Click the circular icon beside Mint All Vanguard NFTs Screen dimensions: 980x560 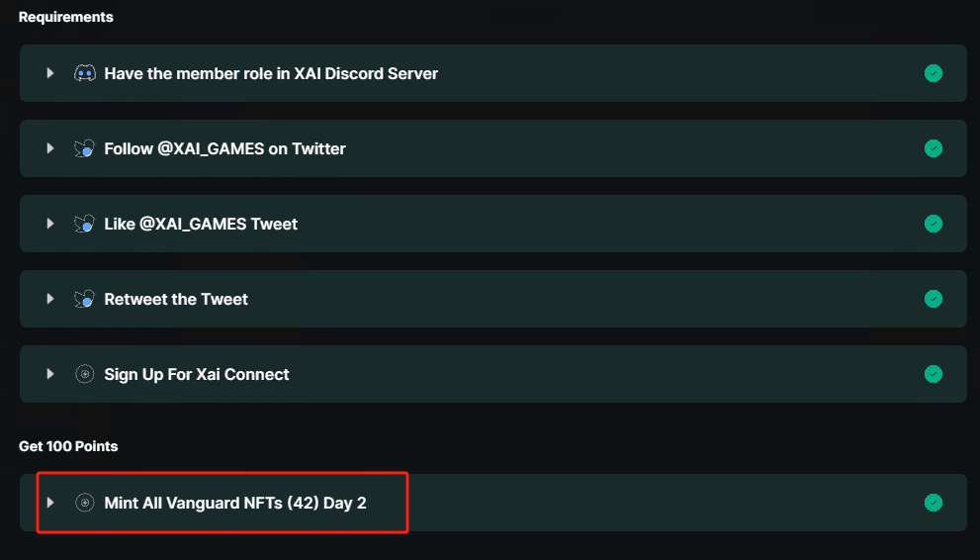coord(85,503)
